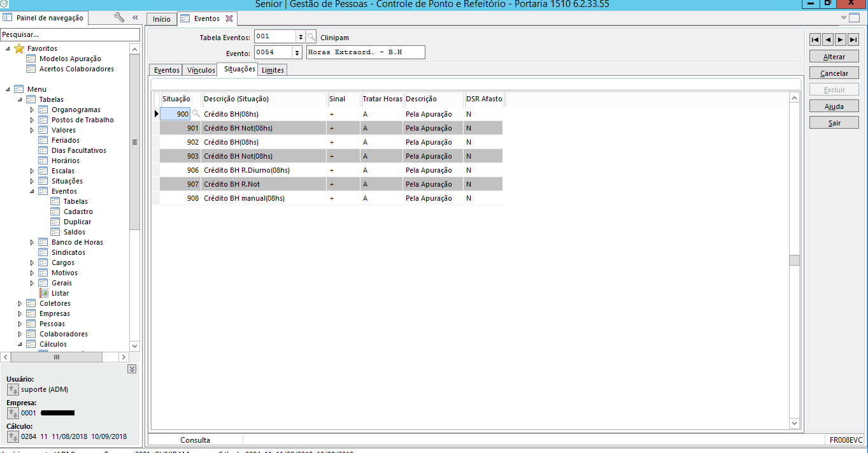
Task: Open the Limites tab
Action: [273, 70]
